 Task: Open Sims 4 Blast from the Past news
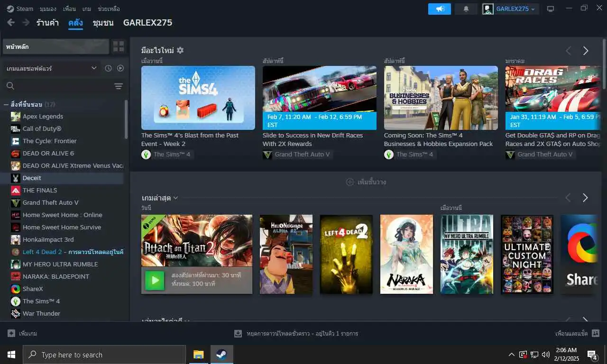coord(198,98)
